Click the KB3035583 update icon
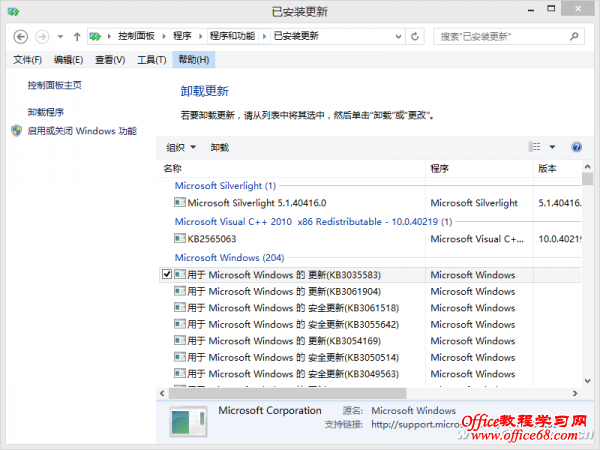 click(x=180, y=274)
